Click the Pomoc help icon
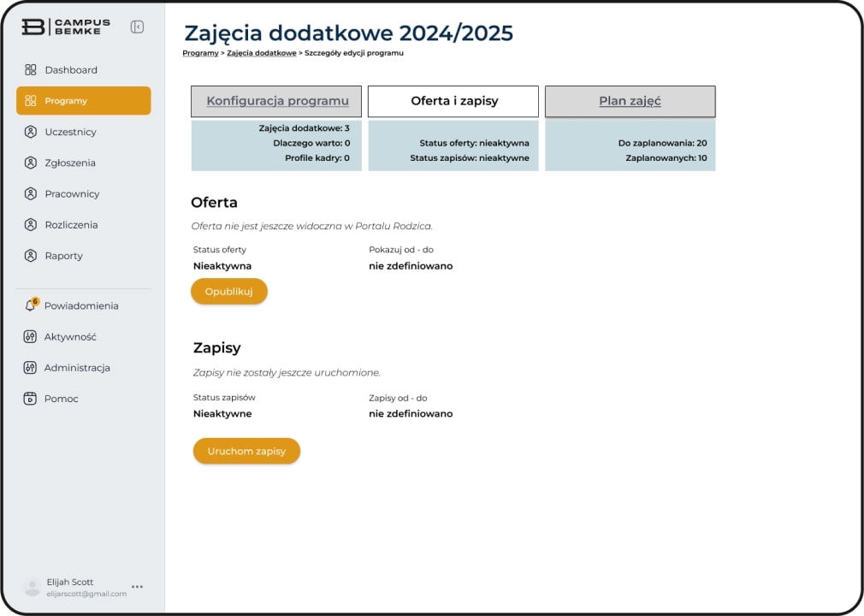The height and width of the screenshot is (616, 864). (x=31, y=399)
